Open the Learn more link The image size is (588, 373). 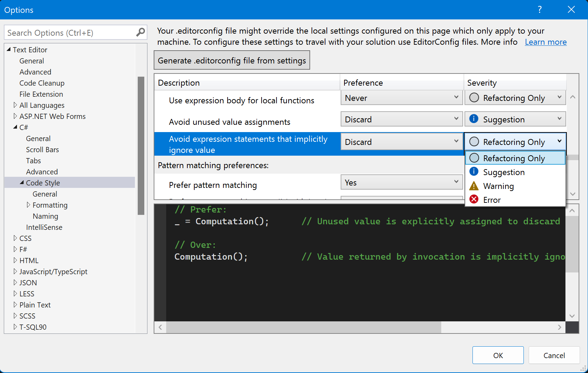pyautogui.click(x=545, y=42)
